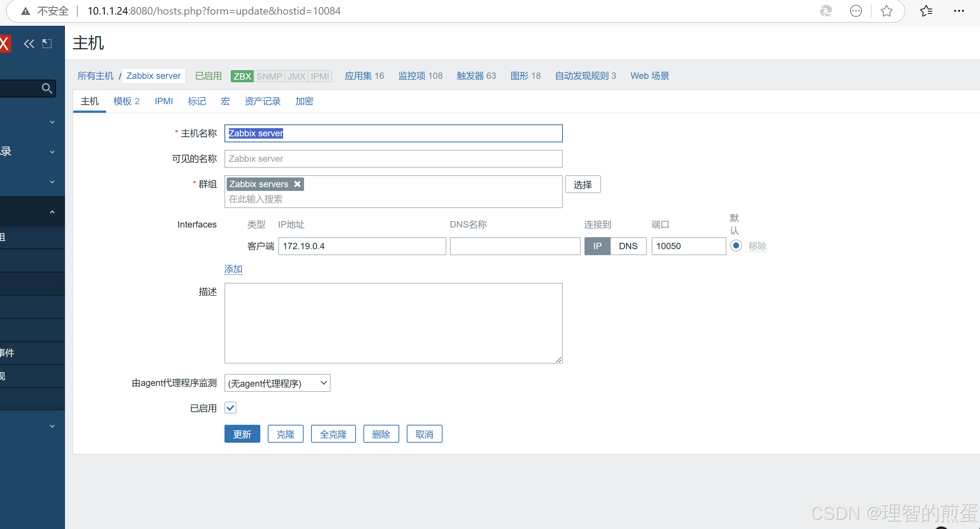Click the 添加 add interface link

[233, 269]
